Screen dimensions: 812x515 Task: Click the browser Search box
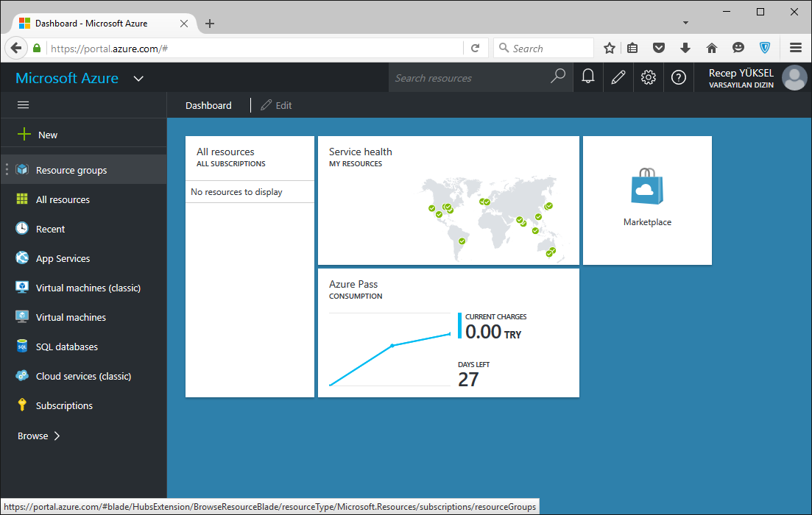544,48
